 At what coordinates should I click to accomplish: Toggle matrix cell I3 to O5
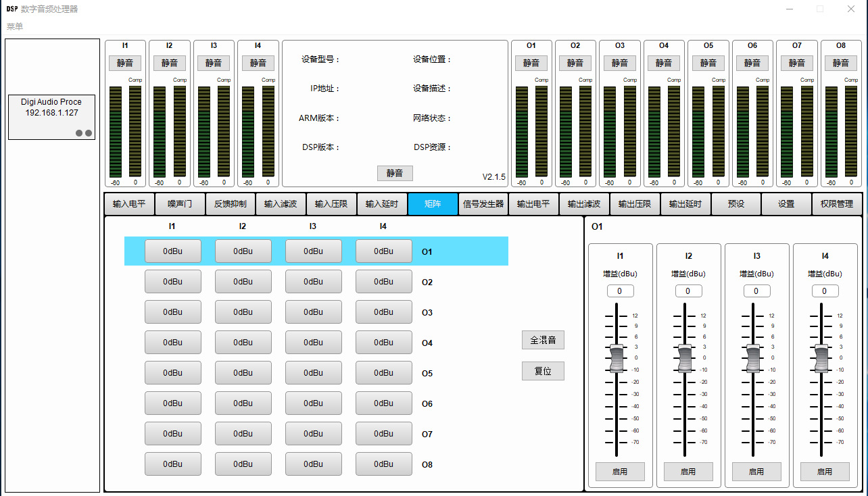coord(313,373)
